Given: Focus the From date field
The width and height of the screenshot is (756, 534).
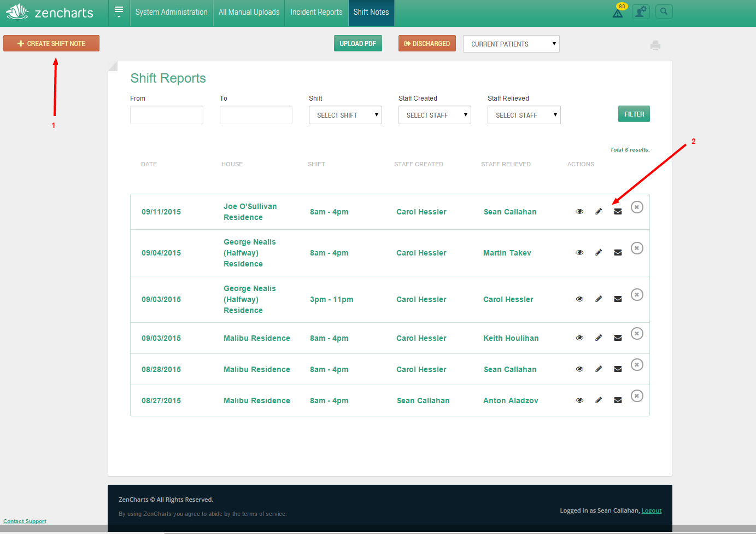Looking at the screenshot, I should coord(167,115).
